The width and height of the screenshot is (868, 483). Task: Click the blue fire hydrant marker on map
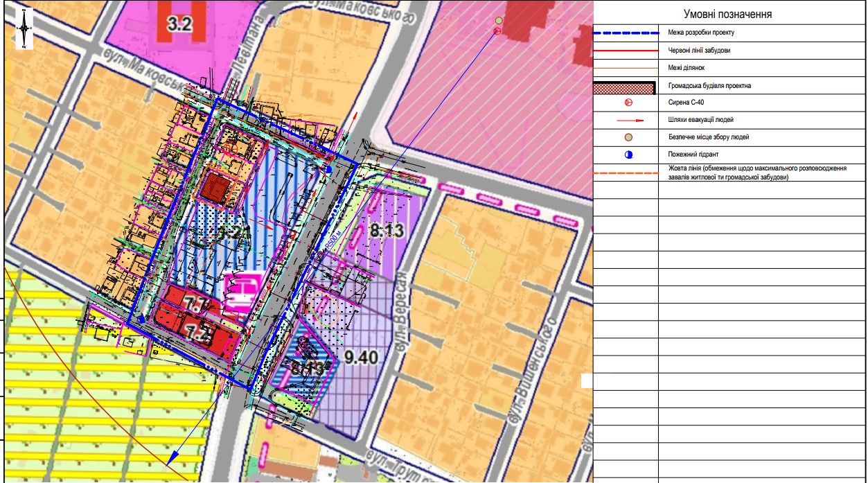click(x=329, y=168)
